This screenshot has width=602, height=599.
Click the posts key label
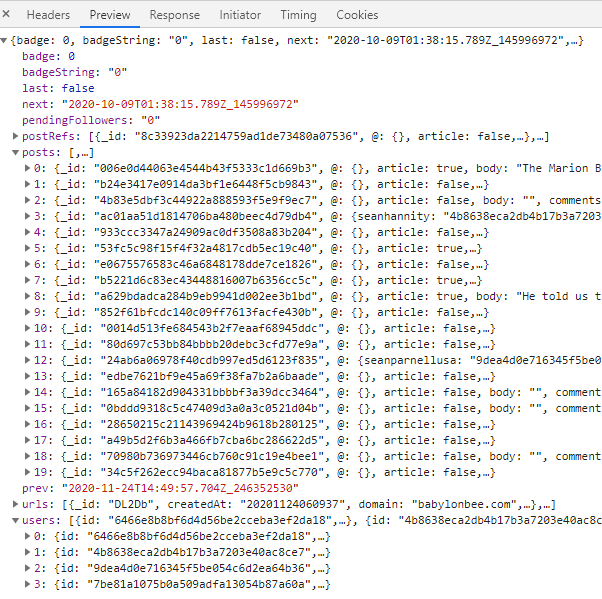(x=39, y=152)
